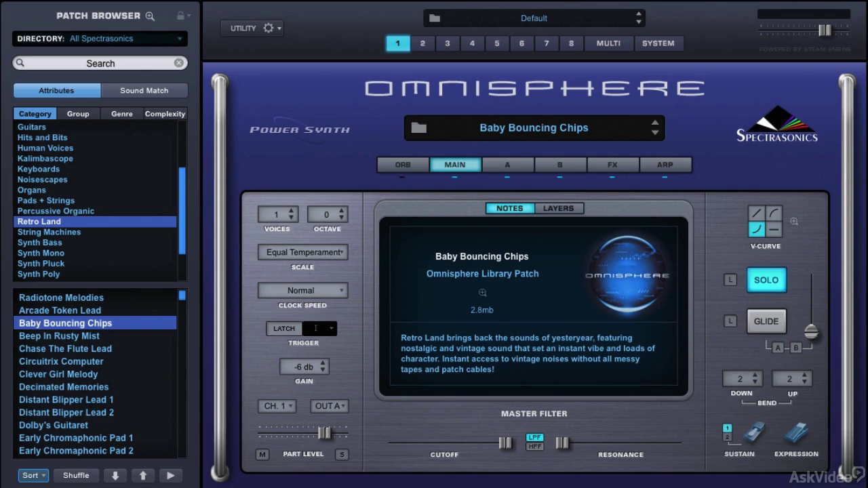Click the Spectrasonics logo
Viewport: 868px width, 488px height.
777,124
